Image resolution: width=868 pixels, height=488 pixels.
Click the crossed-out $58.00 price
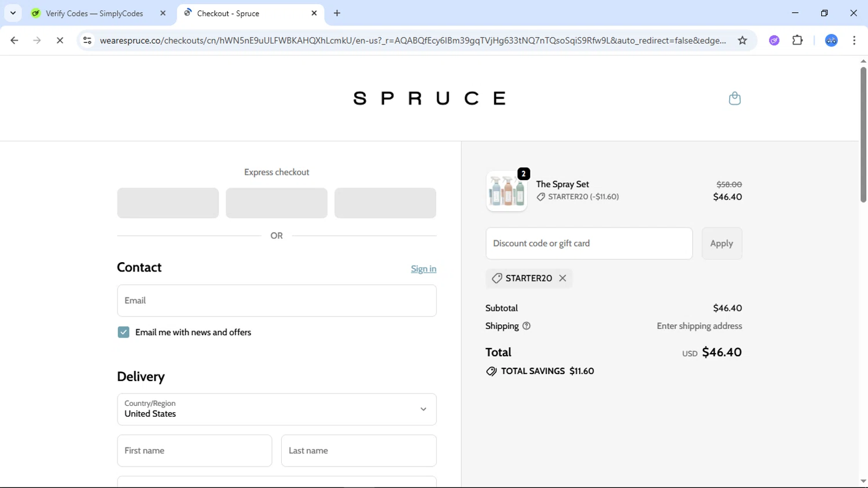tap(729, 184)
